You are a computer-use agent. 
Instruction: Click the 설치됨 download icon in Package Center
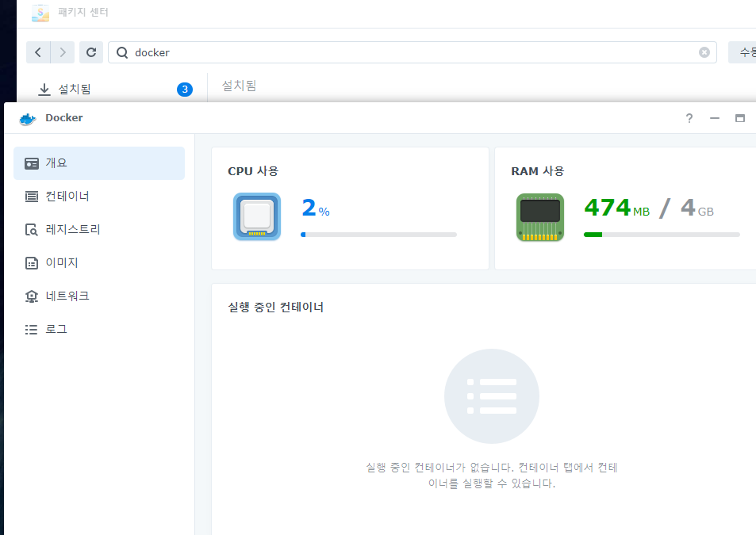tap(44, 90)
